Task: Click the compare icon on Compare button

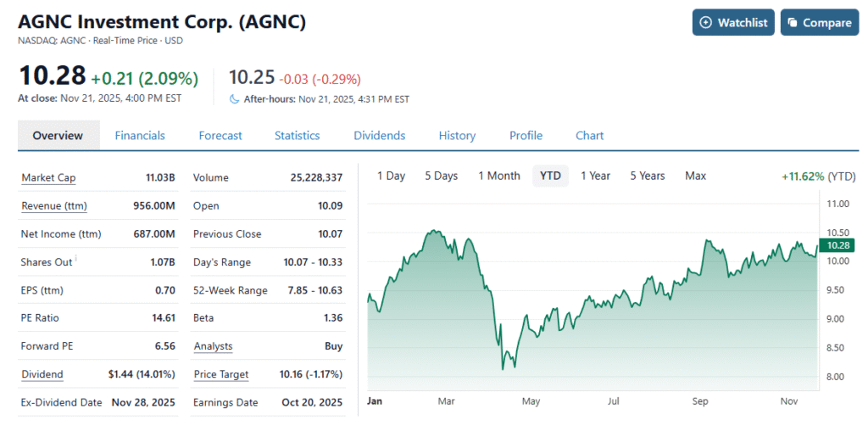Action: (x=793, y=23)
